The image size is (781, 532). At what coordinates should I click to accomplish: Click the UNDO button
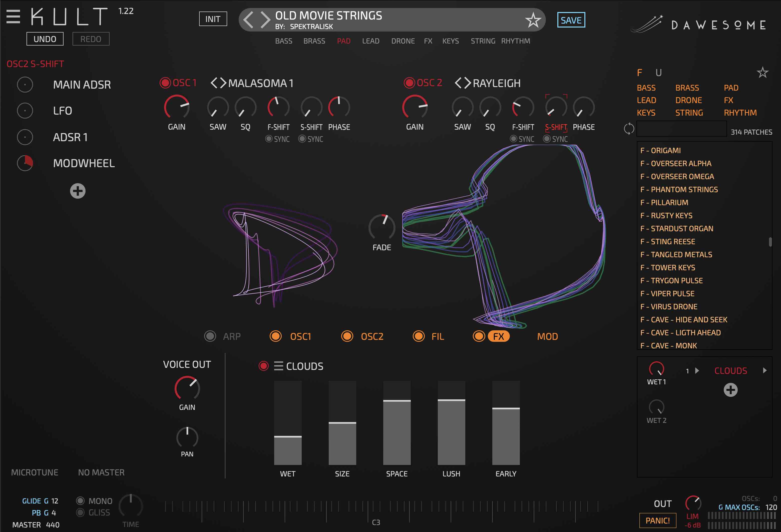pos(45,39)
